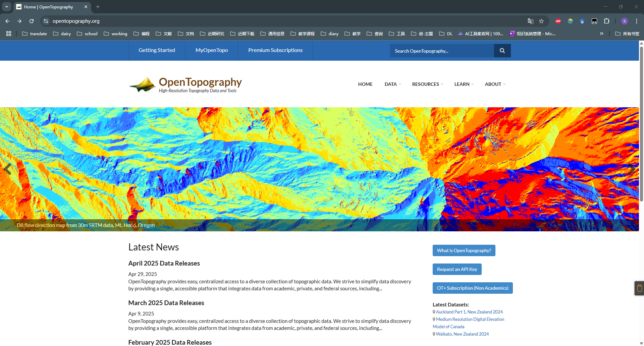Open Premium Subscriptions tab

coord(275,50)
